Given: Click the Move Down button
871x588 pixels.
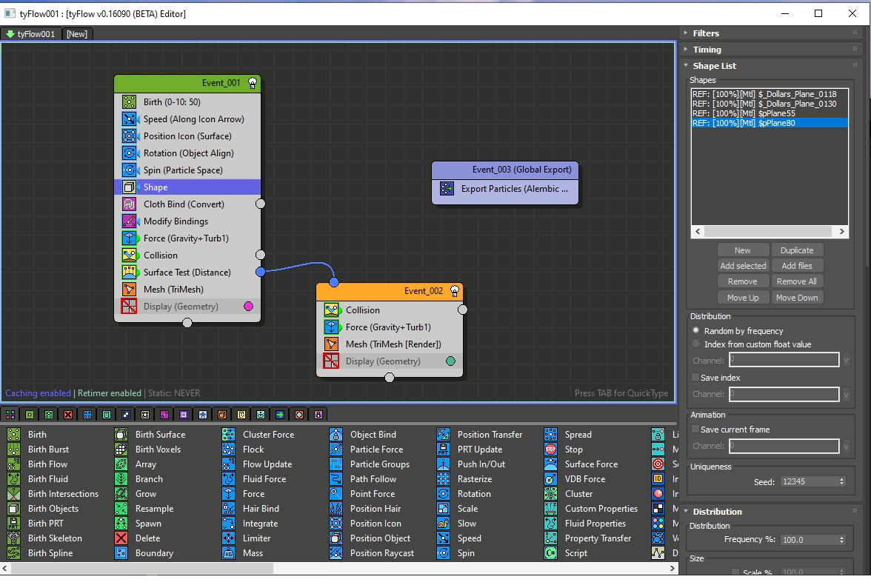Looking at the screenshot, I should point(797,298).
